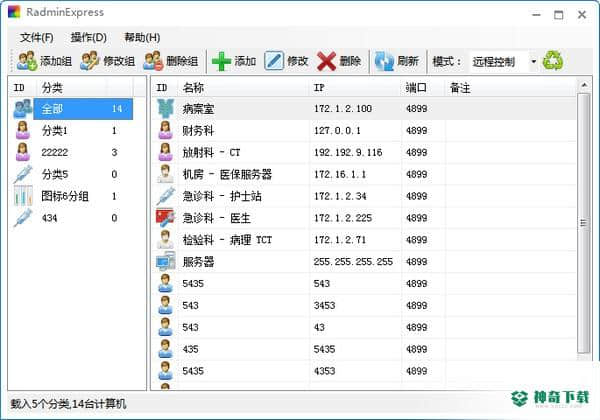This screenshot has width=600, height=420.
Task: Select the 434 category
Action: 49,218
